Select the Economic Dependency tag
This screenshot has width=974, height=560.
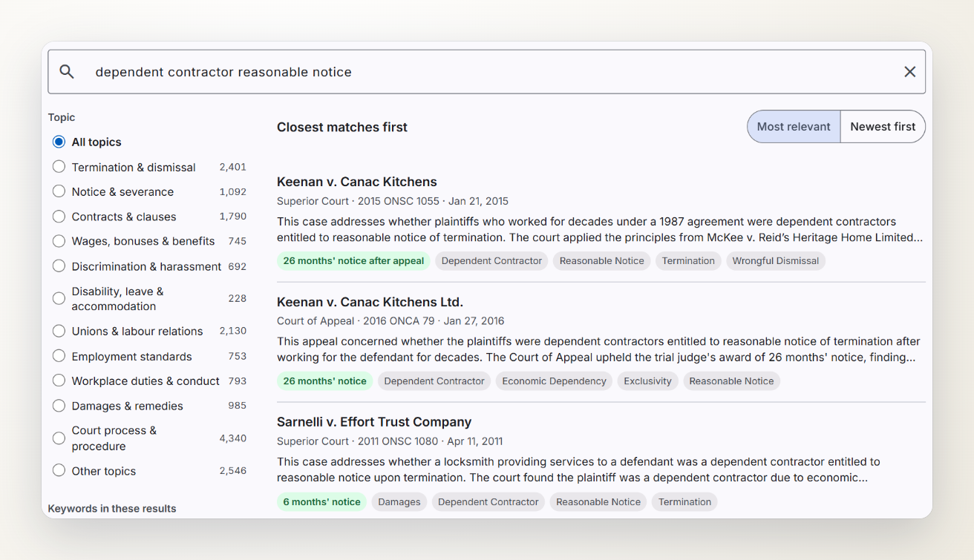click(554, 381)
